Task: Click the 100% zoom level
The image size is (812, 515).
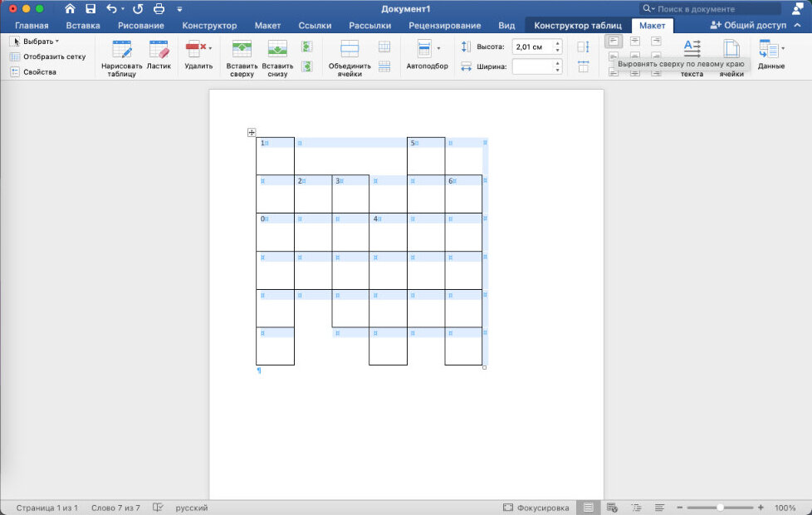Action: coord(785,508)
